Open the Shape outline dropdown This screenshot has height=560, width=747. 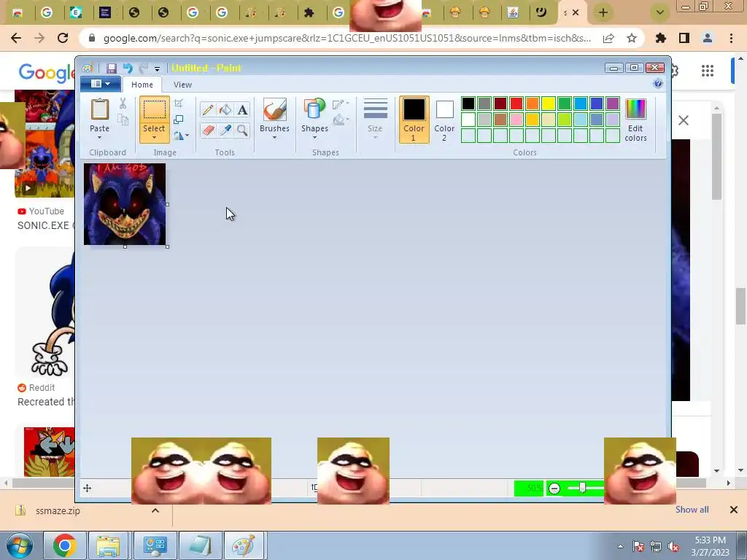coord(341,104)
